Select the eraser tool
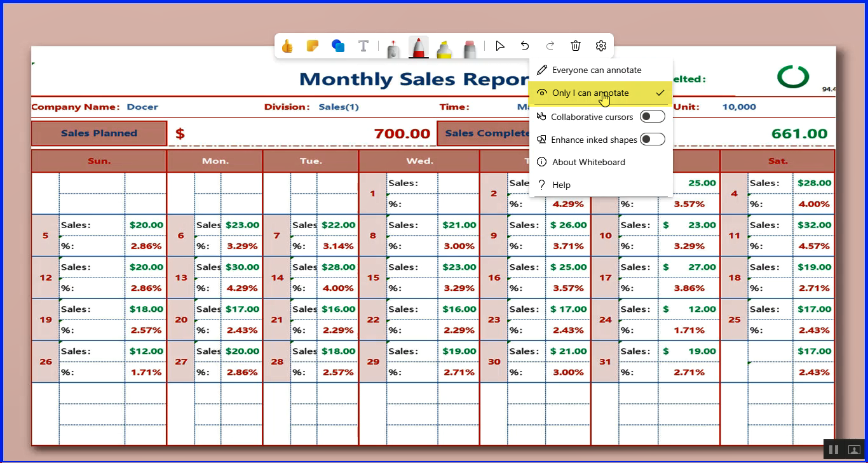The image size is (868, 463). pyautogui.click(x=470, y=48)
